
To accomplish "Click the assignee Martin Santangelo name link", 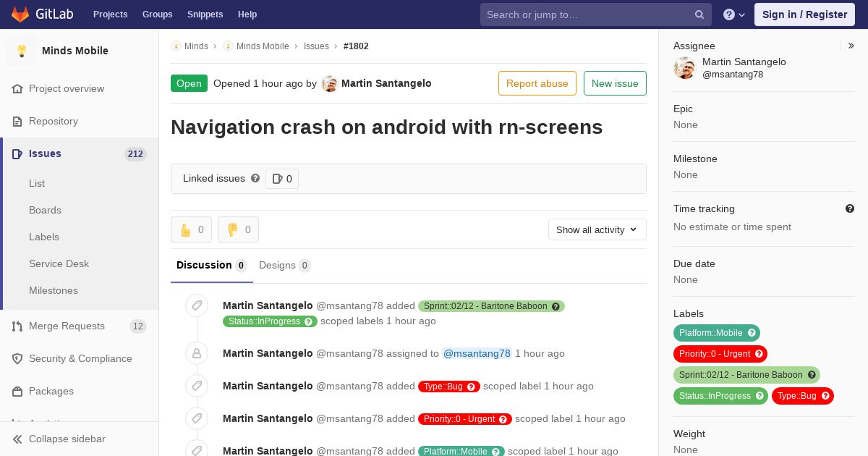I will pos(744,62).
